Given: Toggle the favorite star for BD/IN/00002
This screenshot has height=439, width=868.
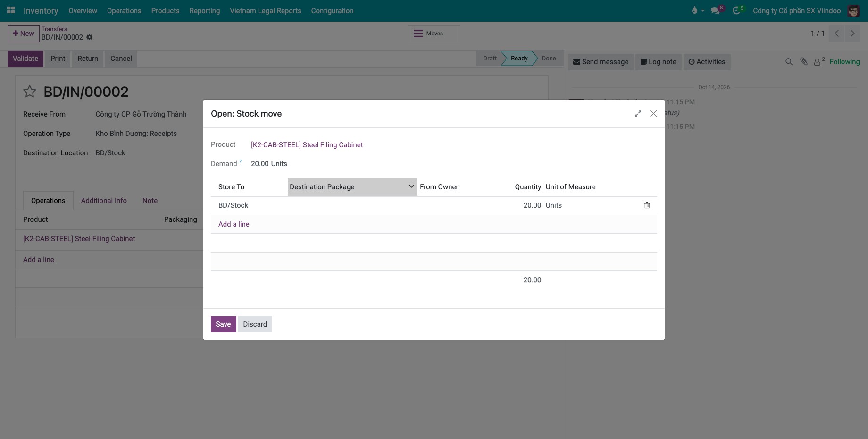Looking at the screenshot, I should tap(30, 92).
